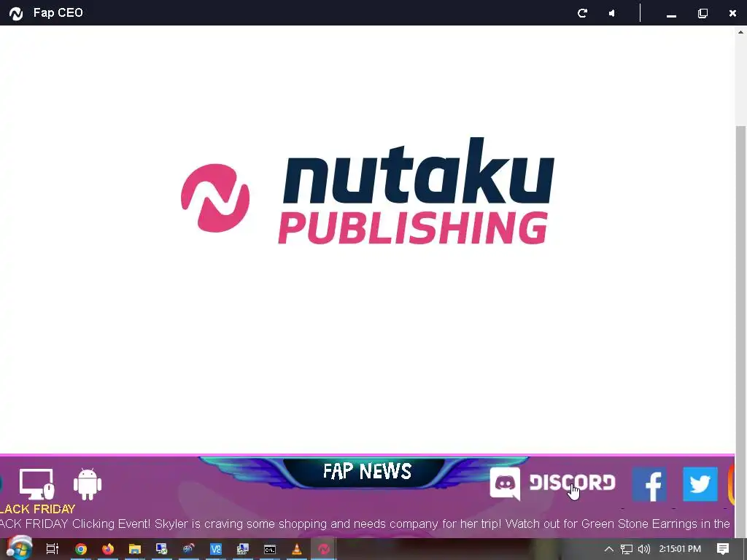
Task: Open the Action Center notifications icon
Action: (723, 549)
